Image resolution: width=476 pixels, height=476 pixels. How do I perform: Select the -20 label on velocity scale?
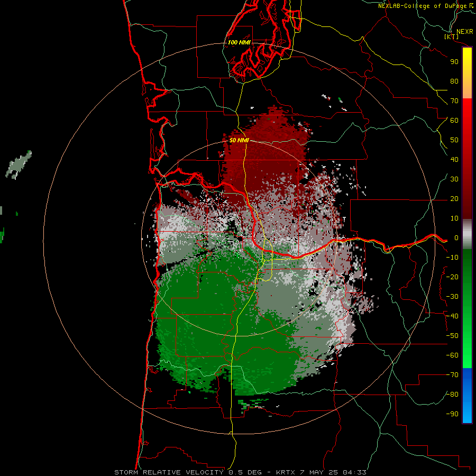tap(452, 277)
